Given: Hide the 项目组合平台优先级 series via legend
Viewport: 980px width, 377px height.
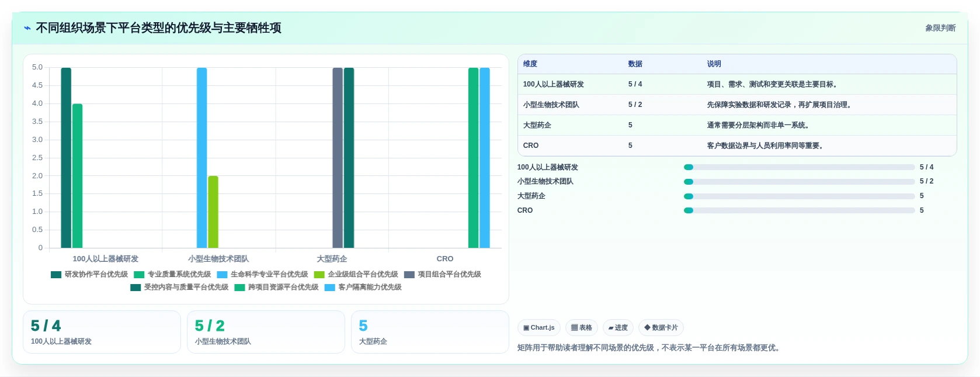Looking at the screenshot, I should (442, 275).
